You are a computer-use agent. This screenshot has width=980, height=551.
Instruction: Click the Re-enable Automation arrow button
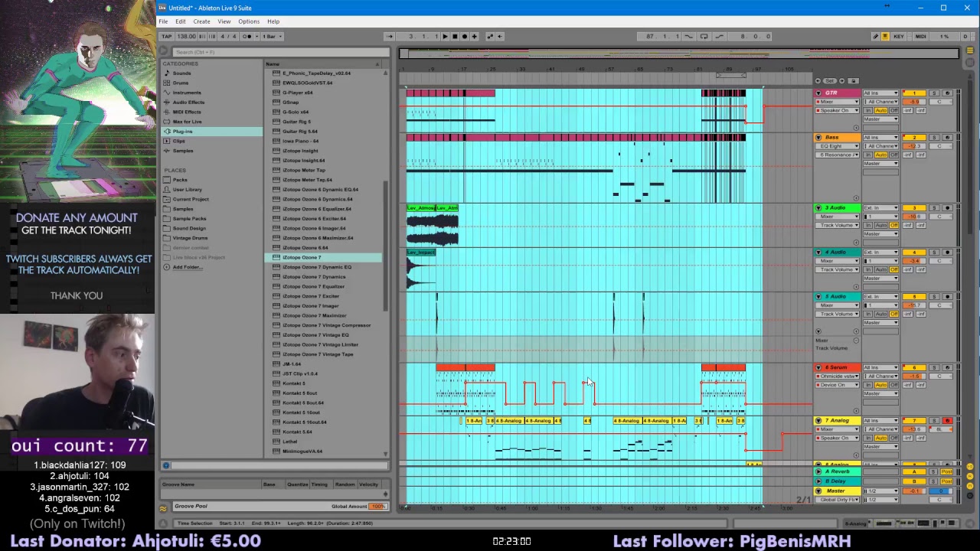pyautogui.click(x=500, y=36)
